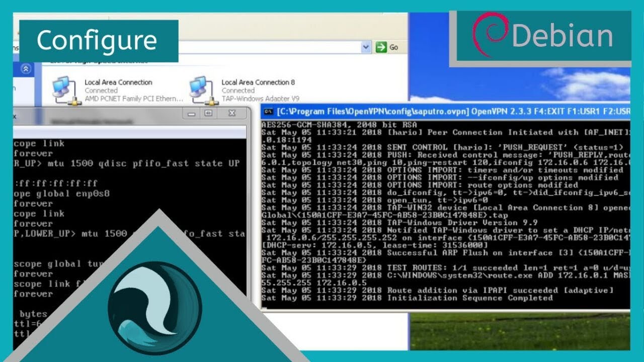Maximize the left terminal window
The height and width of the screenshot is (362, 644).
(208, 114)
